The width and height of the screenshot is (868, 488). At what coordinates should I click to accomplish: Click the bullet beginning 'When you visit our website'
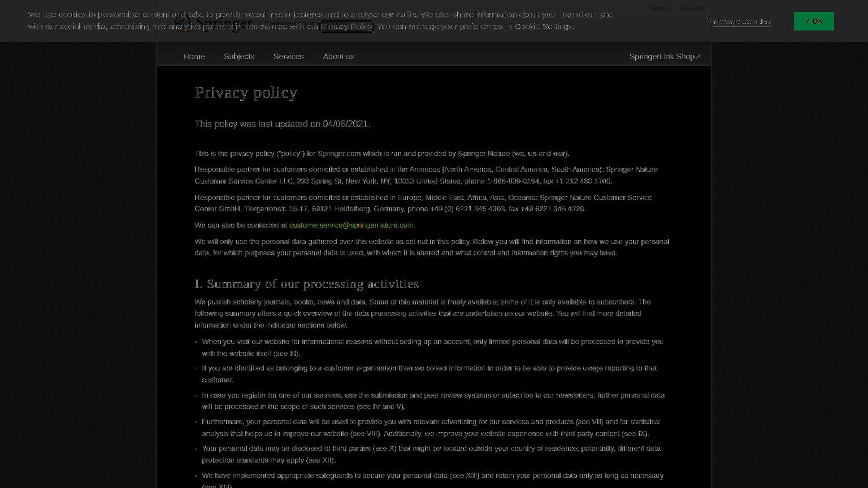click(x=432, y=347)
